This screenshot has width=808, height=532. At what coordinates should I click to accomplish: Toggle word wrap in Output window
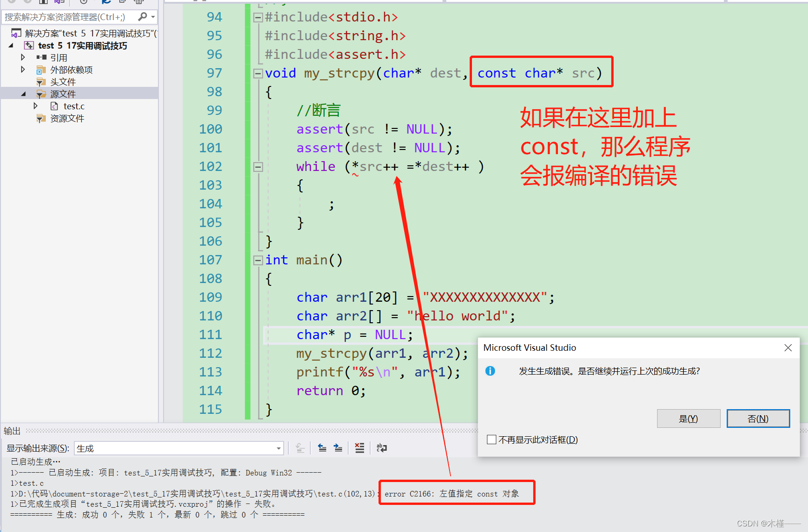pyautogui.click(x=382, y=448)
